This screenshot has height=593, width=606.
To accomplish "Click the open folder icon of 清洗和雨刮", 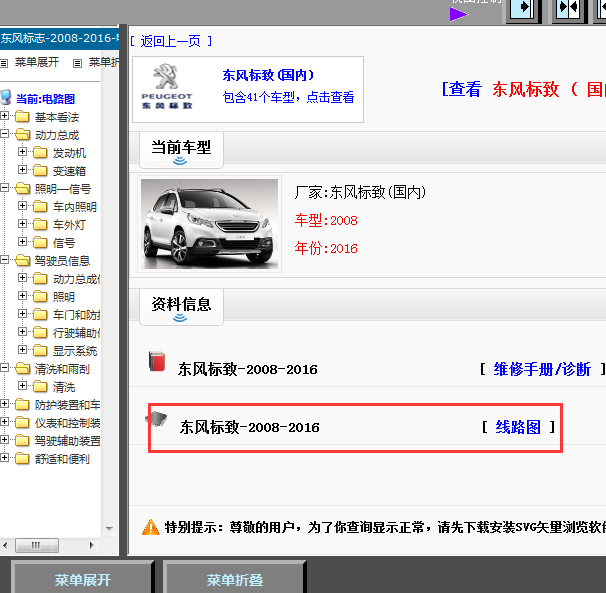I will tap(22, 368).
